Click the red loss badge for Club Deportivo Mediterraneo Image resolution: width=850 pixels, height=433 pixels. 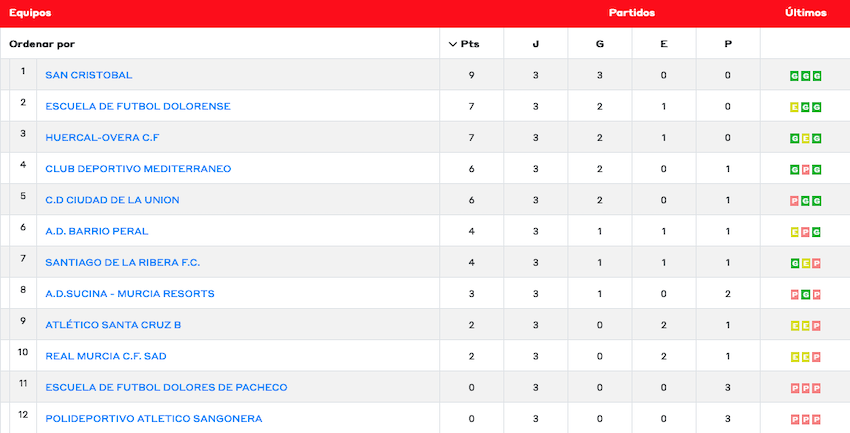pyautogui.click(x=805, y=169)
